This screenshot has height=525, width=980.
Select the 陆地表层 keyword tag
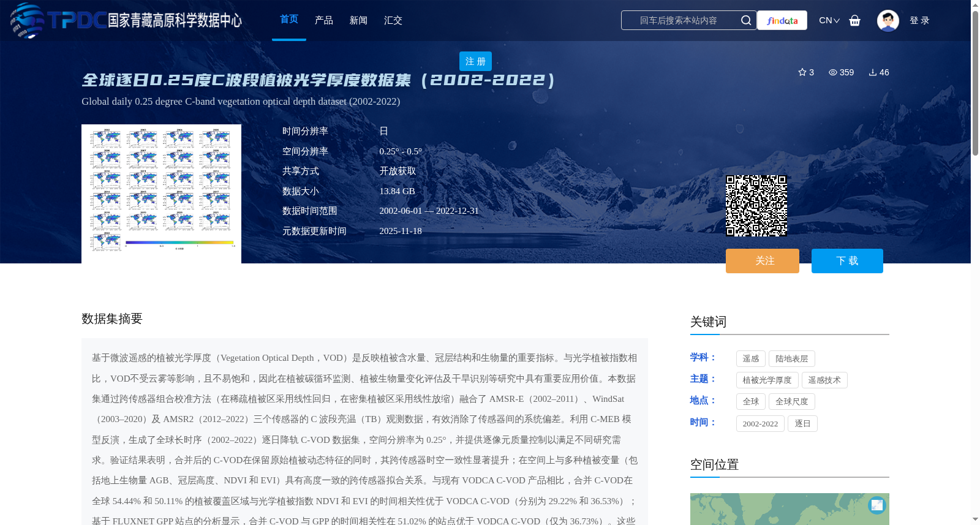(x=792, y=359)
